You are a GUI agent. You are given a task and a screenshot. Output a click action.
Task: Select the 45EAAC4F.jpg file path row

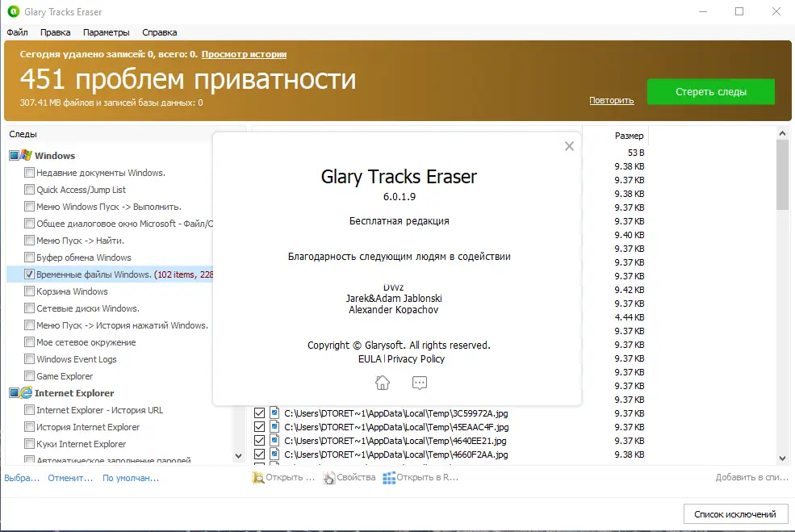(x=396, y=427)
